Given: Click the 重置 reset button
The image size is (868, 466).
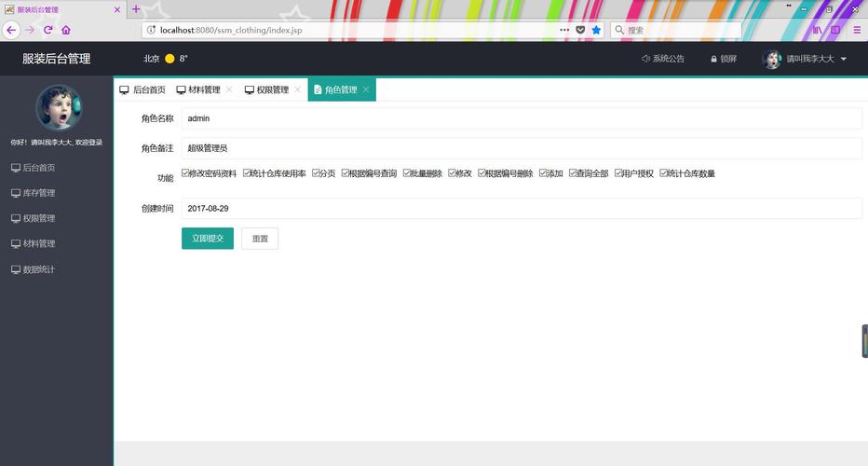Looking at the screenshot, I should 260,239.
